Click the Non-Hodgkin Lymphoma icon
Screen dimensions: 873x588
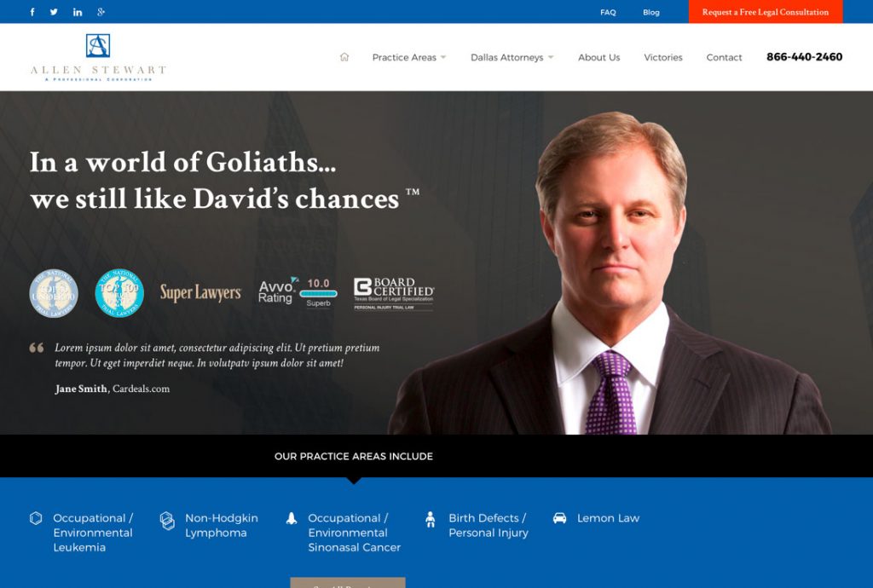coord(167,521)
